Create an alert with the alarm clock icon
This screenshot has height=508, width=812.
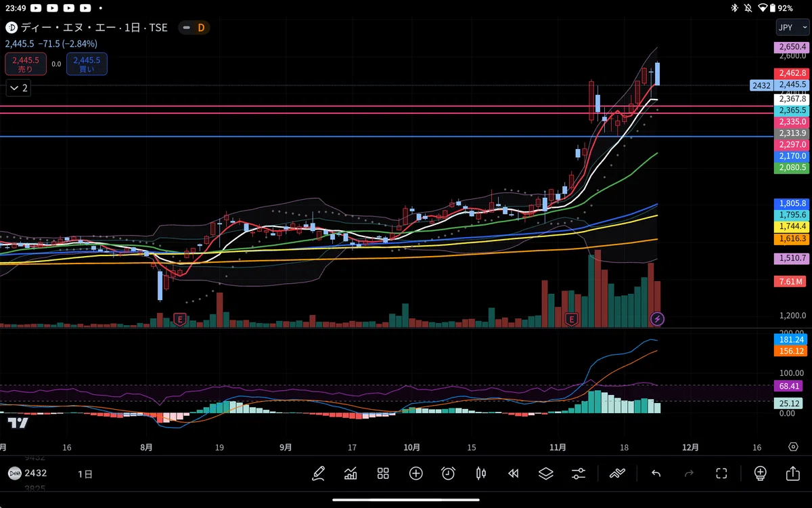448,473
